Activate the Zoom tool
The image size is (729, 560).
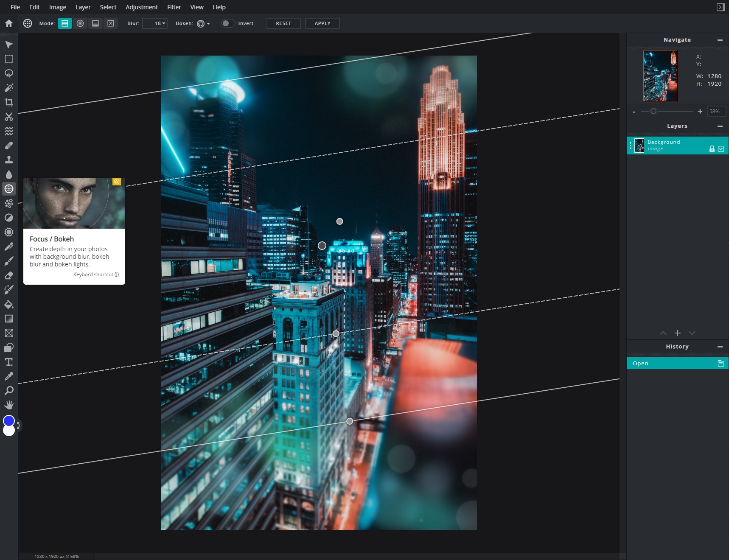pyautogui.click(x=9, y=390)
